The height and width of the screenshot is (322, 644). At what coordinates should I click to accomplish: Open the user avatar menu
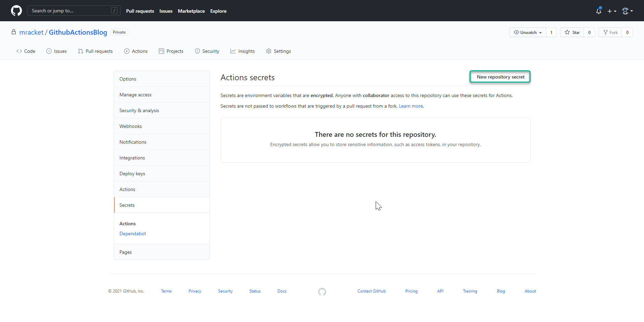[x=627, y=11]
